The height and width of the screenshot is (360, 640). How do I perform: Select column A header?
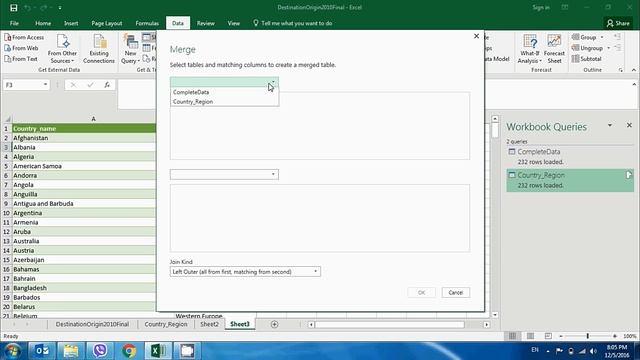click(93, 119)
